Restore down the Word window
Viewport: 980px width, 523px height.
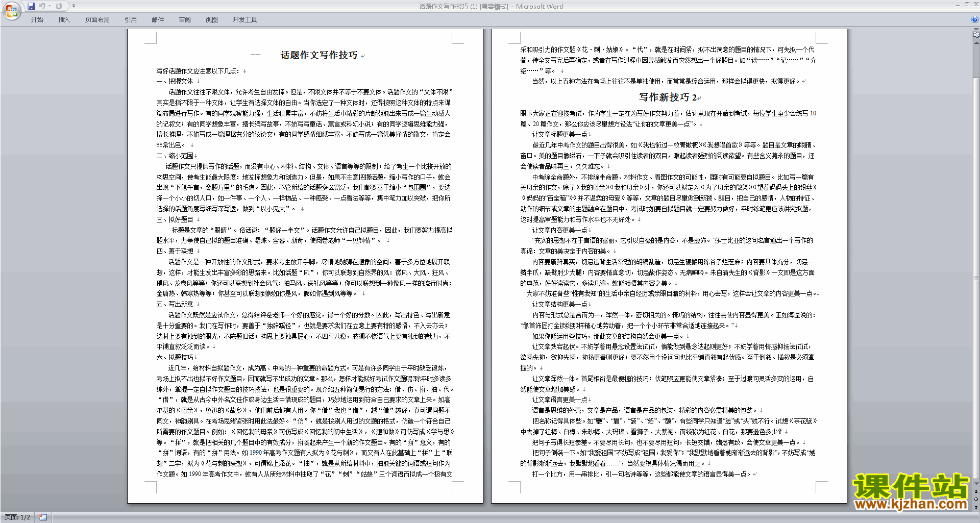(x=967, y=5)
